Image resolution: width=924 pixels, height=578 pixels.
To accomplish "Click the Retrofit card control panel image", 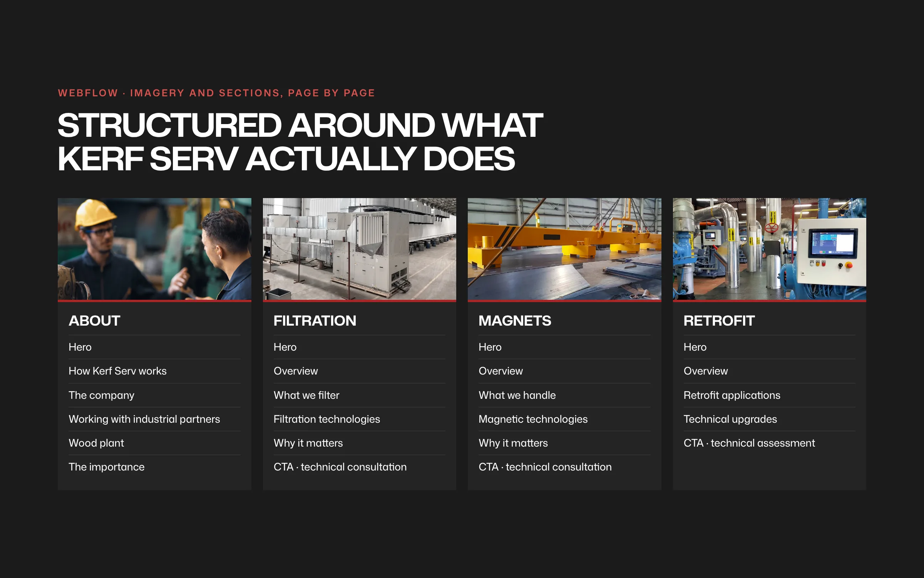I will click(x=769, y=249).
